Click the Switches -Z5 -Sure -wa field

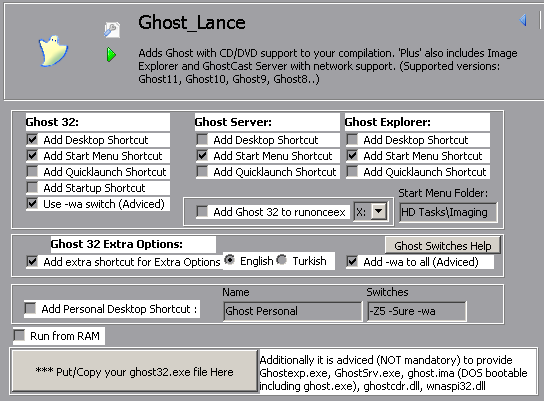(x=417, y=311)
